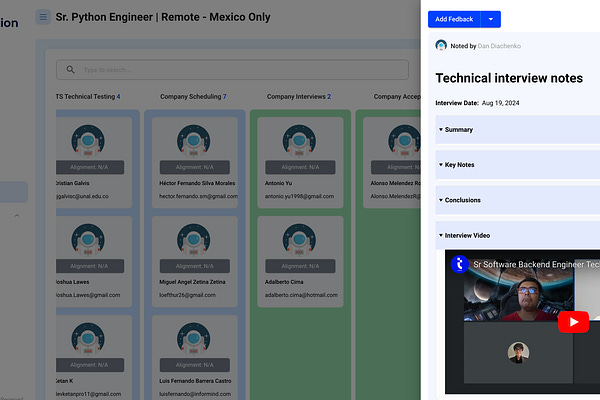Click the Technical interview notes heading
Image resolution: width=600 pixels, height=400 pixels.
[x=509, y=78]
